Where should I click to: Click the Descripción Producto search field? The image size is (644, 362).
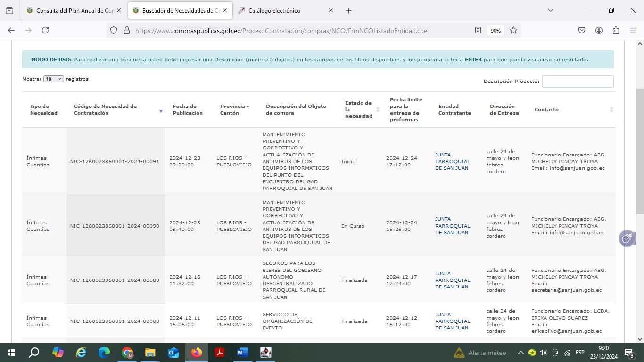pyautogui.click(x=578, y=82)
